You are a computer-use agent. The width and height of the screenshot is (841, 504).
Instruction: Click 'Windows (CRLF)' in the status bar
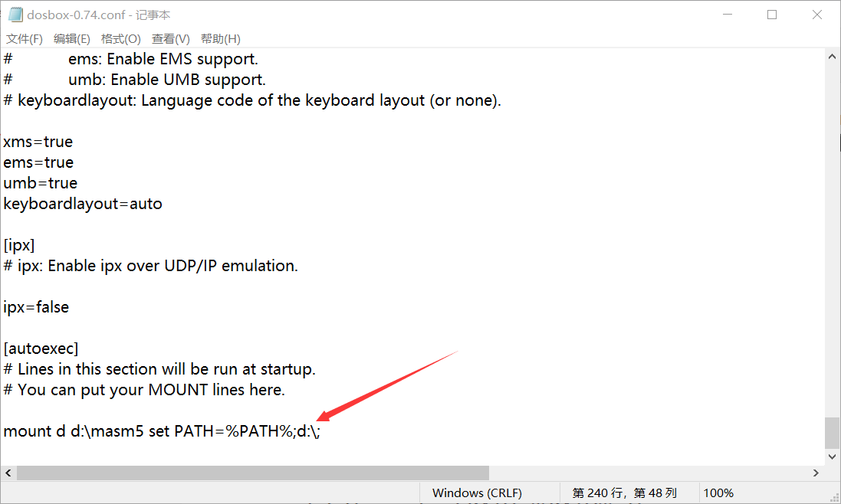click(477, 493)
